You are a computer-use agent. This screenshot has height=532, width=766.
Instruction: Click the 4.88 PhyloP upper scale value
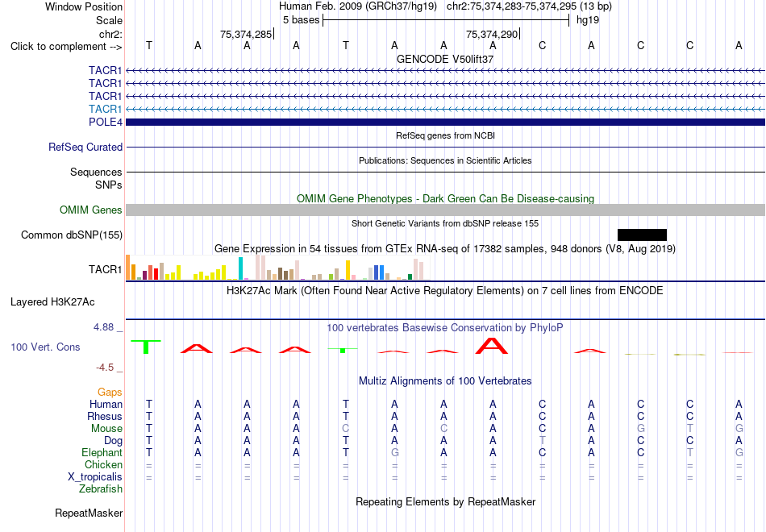coord(103,327)
